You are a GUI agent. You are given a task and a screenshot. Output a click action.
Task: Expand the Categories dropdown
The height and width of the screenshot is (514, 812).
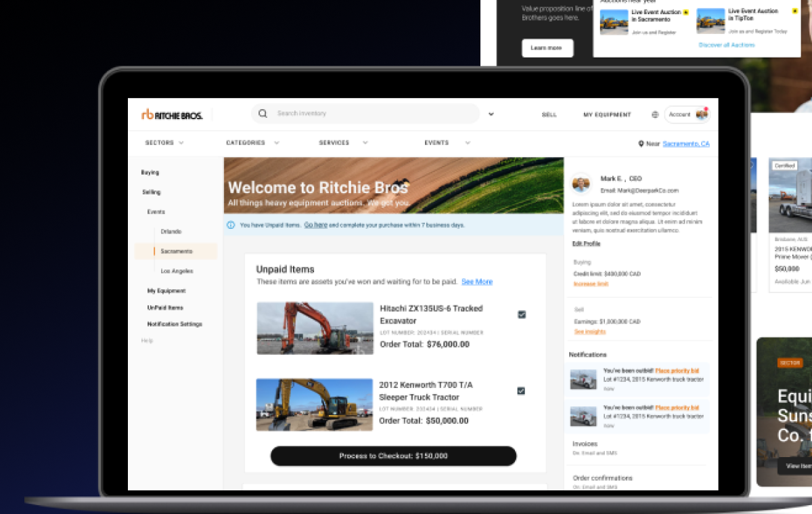pyautogui.click(x=252, y=143)
